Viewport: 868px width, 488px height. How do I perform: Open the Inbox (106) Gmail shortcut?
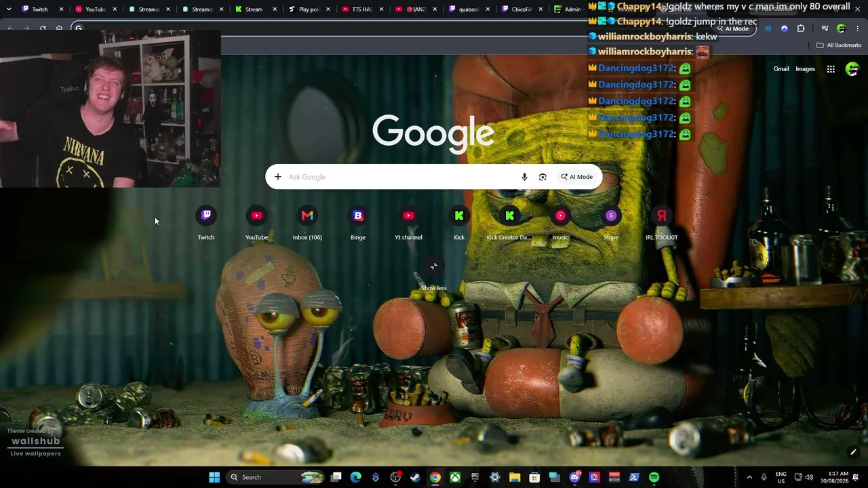pos(307,224)
